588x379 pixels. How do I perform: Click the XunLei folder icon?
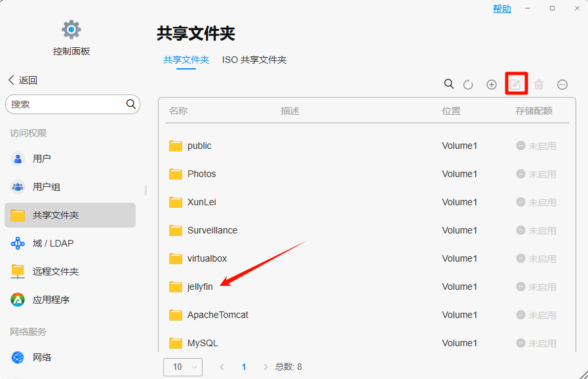coord(176,202)
